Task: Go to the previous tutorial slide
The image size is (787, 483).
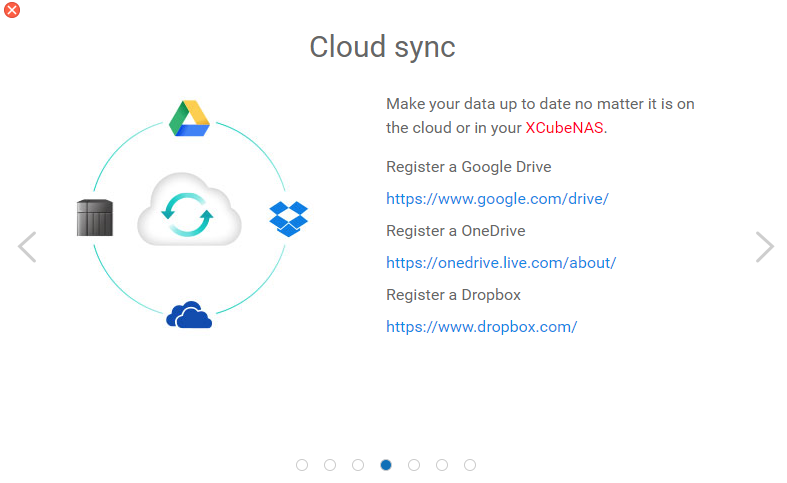Action: coord(27,247)
